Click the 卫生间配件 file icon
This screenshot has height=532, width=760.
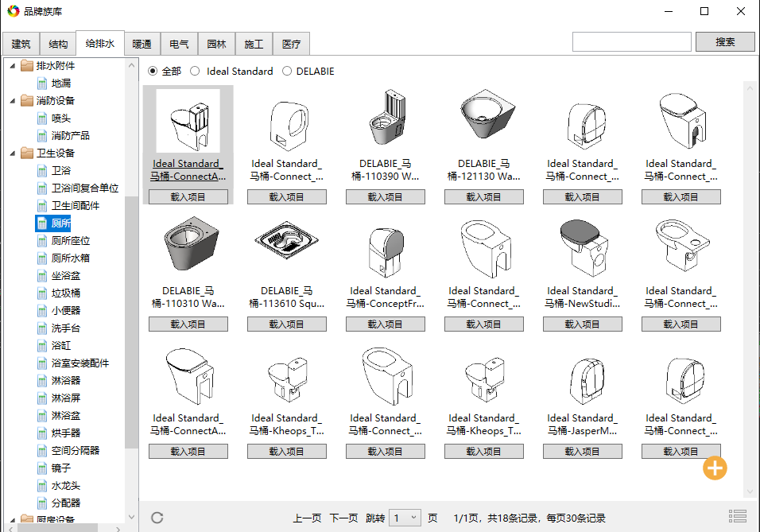42,206
